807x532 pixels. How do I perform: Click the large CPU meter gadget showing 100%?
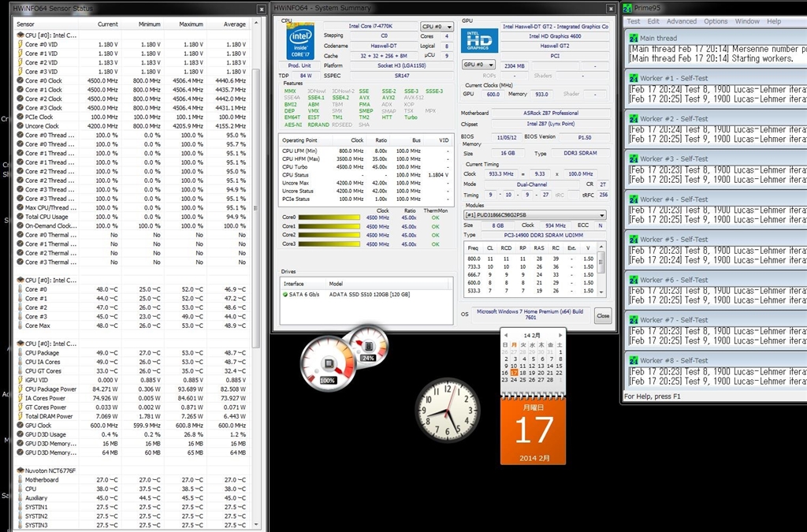click(328, 363)
